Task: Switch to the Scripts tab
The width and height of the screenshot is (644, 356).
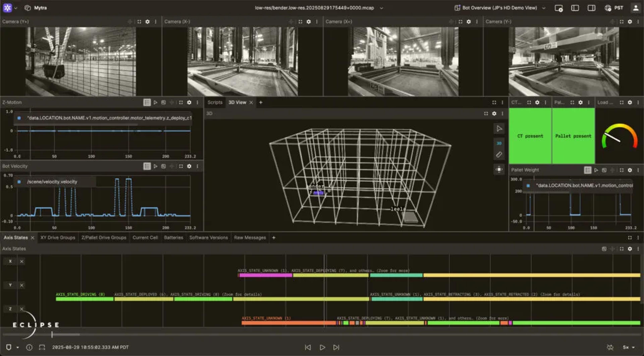Action: tap(215, 102)
